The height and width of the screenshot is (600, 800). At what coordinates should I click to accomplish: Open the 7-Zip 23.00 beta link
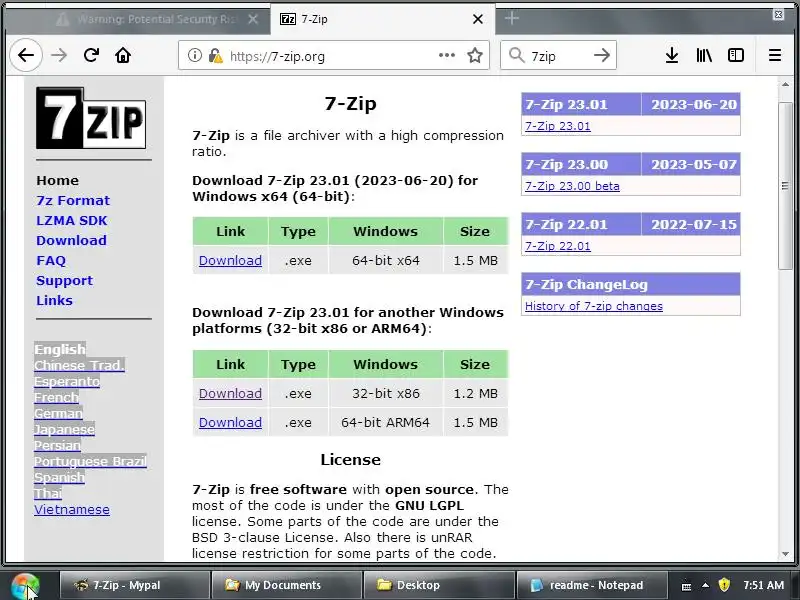pyautogui.click(x=572, y=186)
